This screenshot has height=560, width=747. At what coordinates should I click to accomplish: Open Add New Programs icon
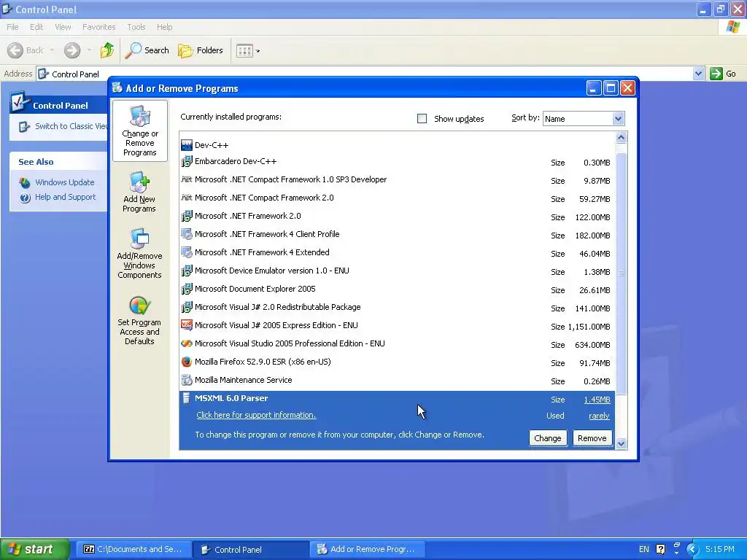pos(139,182)
